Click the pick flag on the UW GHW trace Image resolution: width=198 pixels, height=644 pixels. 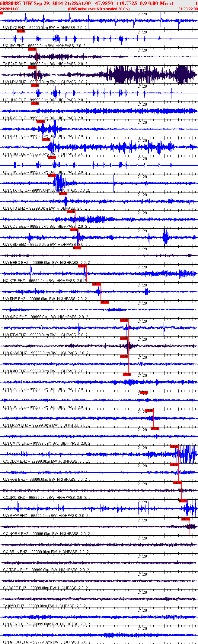183,501
